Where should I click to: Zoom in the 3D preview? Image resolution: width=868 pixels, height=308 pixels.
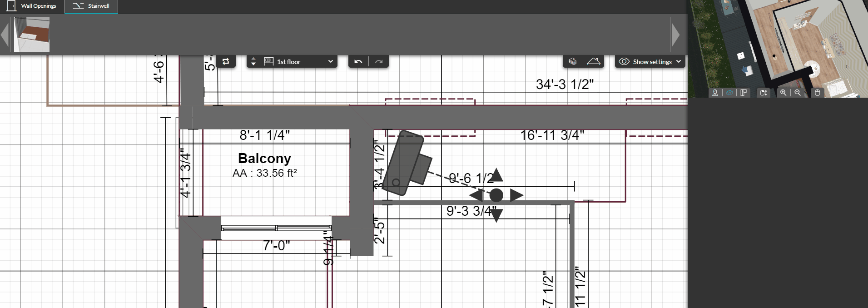click(783, 93)
